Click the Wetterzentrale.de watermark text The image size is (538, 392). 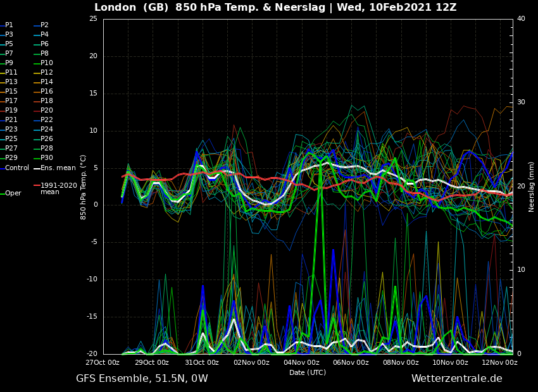(x=456, y=379)
